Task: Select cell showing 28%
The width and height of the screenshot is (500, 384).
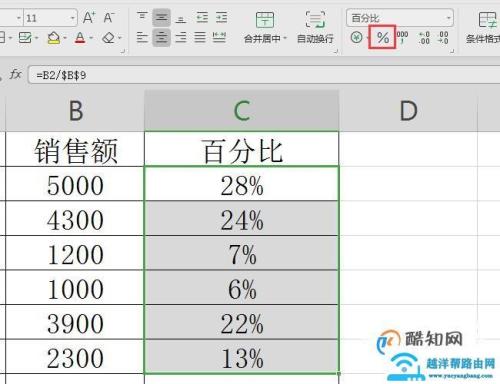Action: tap(242, 184)
